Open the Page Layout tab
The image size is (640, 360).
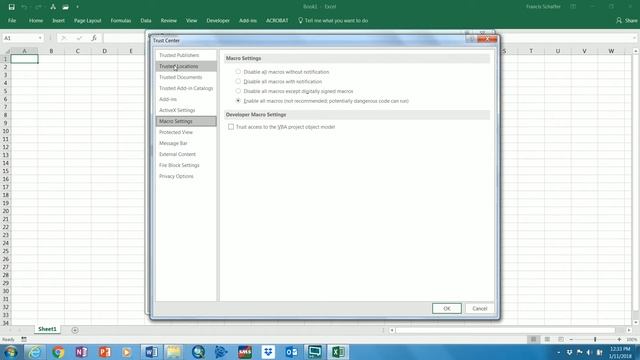pyautogui.click(x=87, y=20)
